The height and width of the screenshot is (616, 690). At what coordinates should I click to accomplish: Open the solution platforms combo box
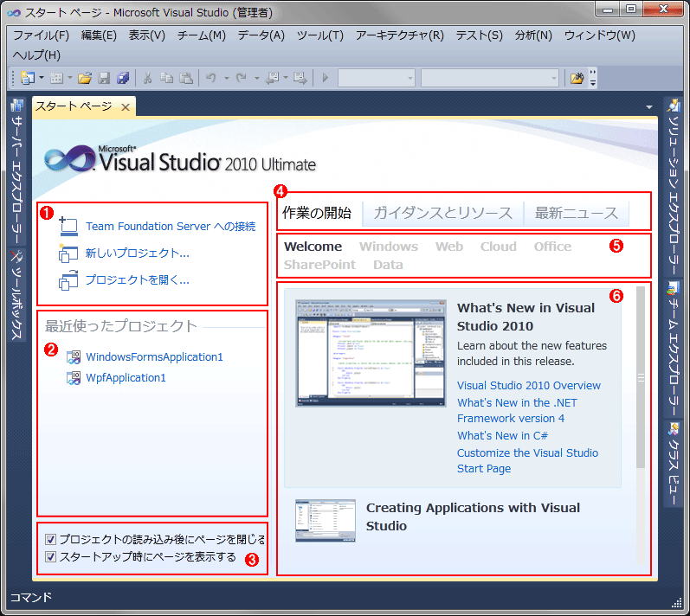click(490, 78)
